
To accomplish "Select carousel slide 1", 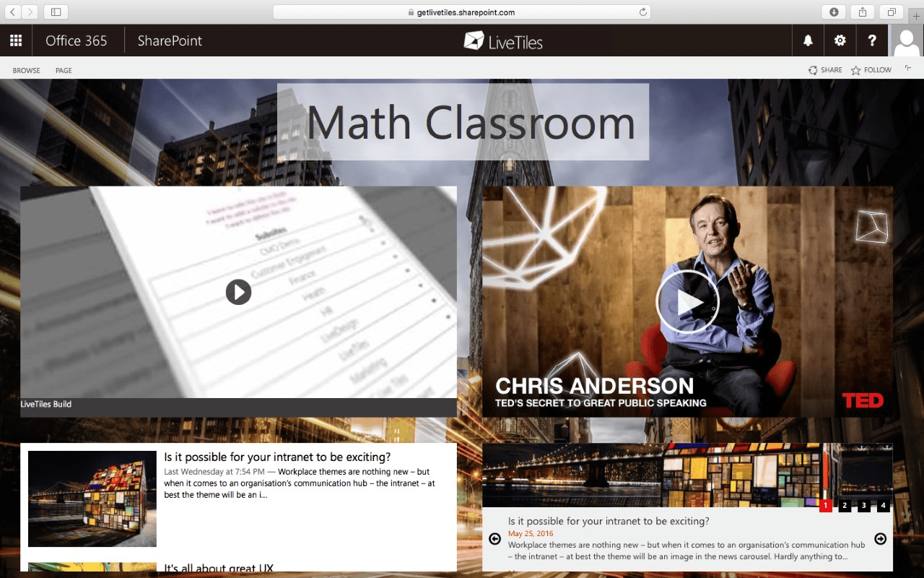I will click(826, 506).
